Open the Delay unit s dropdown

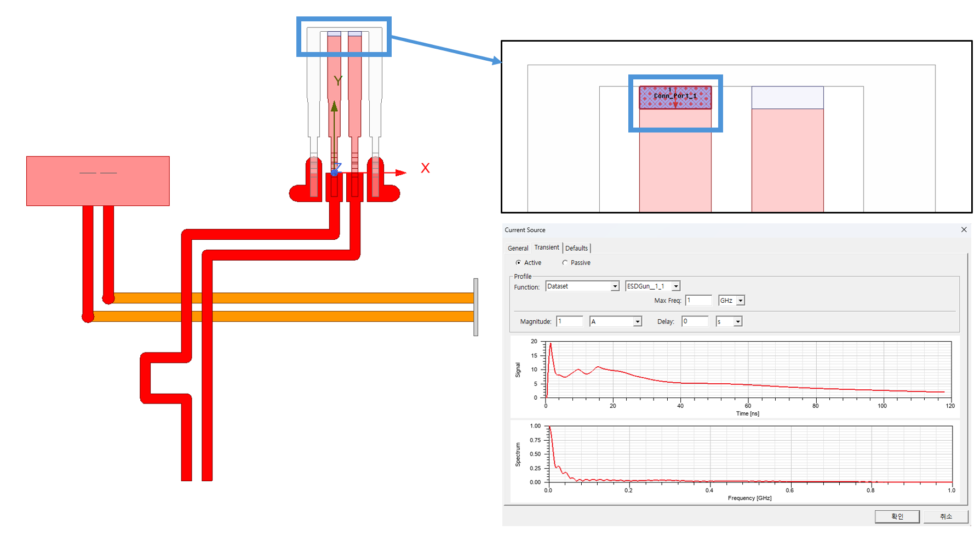pyautogui.click(x=738, y=322)
